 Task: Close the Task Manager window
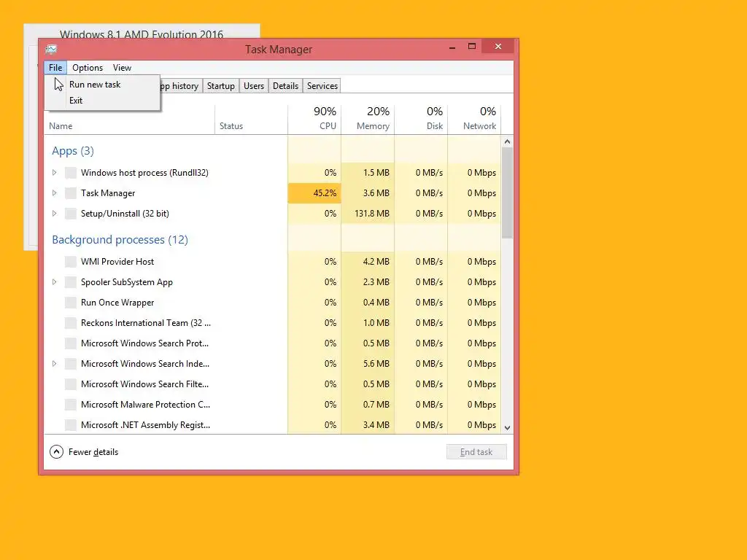(498, 46)
